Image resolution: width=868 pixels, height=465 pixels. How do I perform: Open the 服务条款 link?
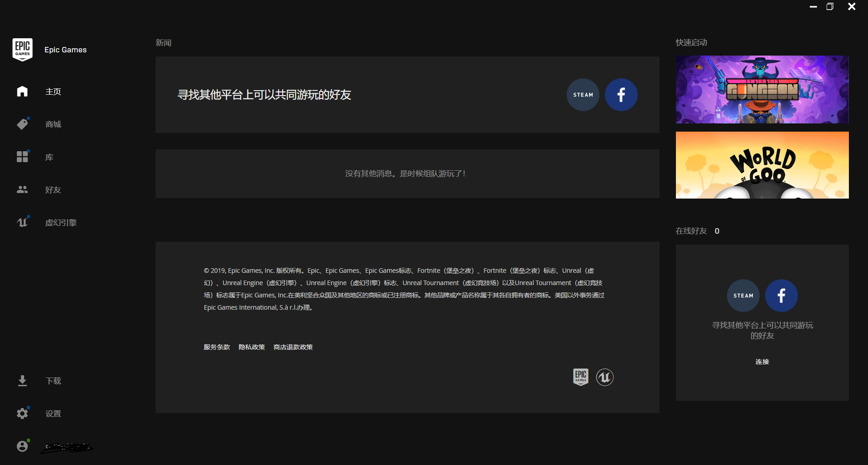click(x=217, y=347)
